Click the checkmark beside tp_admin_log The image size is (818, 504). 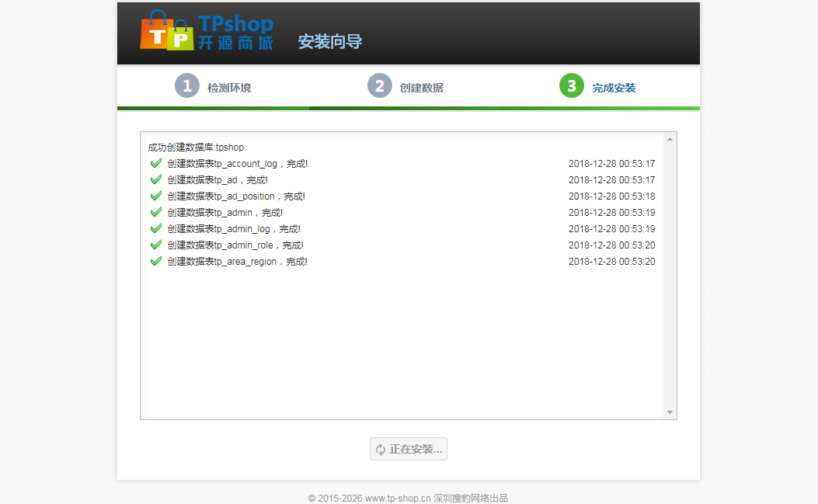(155, 228)
